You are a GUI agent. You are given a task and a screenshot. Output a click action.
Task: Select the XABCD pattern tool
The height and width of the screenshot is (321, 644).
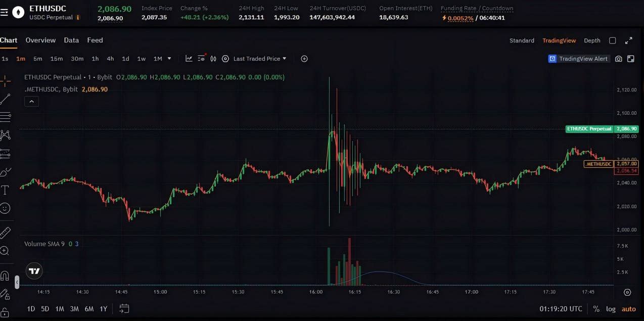click(5, 135)
